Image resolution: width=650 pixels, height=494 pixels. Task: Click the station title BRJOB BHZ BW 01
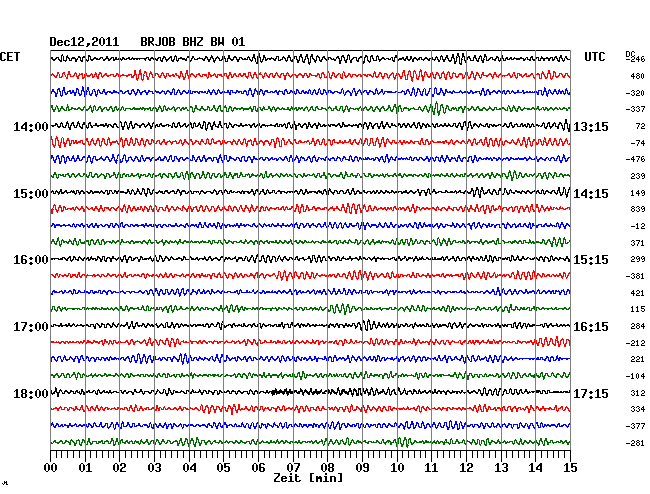click(193, 42)
